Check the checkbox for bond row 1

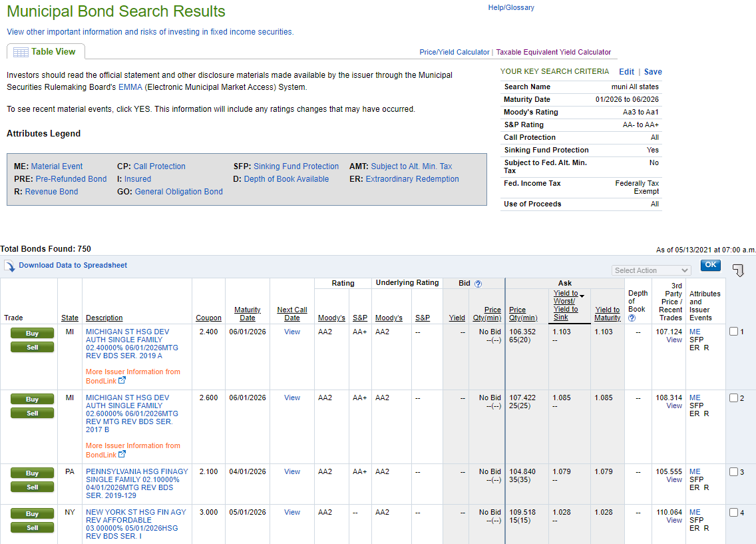click(x=734, y=332)
